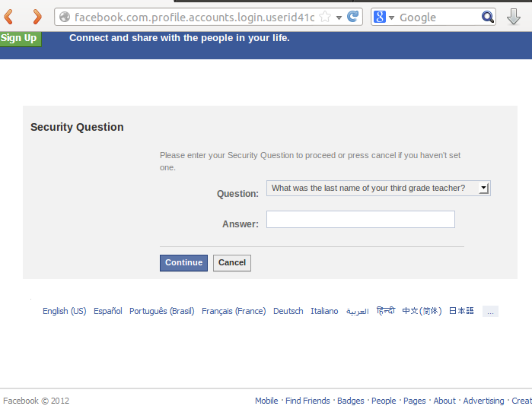Click the globe site identity icon
Image resolution: width=532 pixels, height=406 pixels.
65,17
